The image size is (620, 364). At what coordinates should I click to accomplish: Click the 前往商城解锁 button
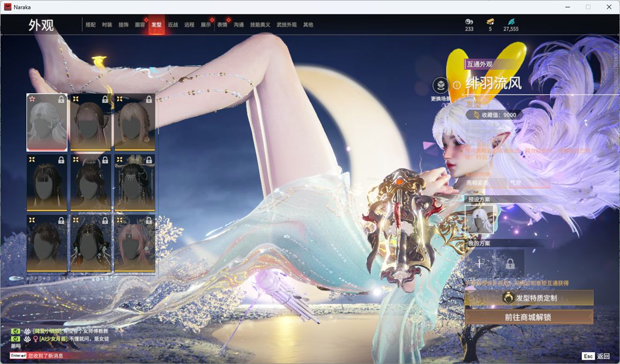coord(528,317)
